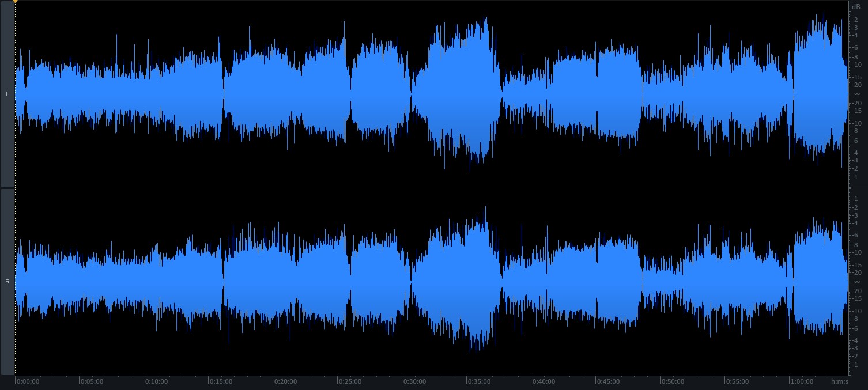Toggle the L channel enable button

7,94
